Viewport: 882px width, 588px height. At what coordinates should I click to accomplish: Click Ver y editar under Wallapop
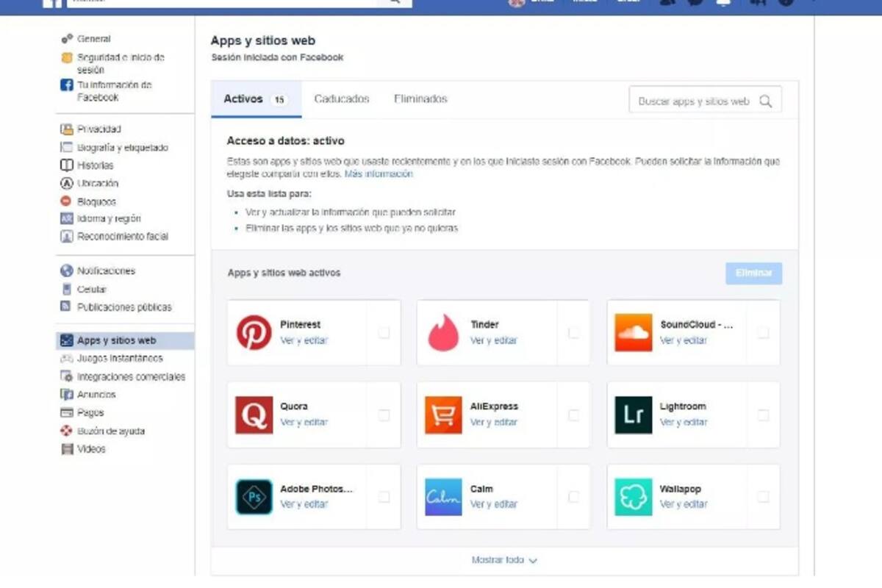[x=684, y=505]
